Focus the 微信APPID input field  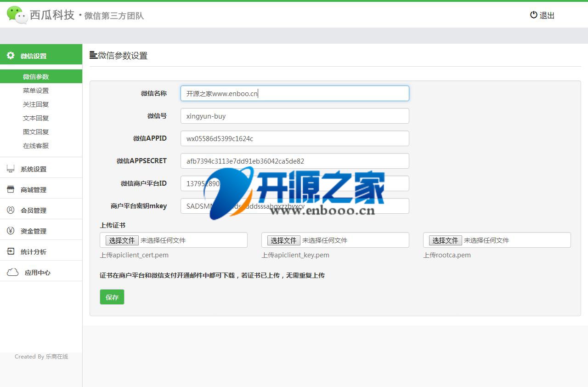[x=295, y=138]
